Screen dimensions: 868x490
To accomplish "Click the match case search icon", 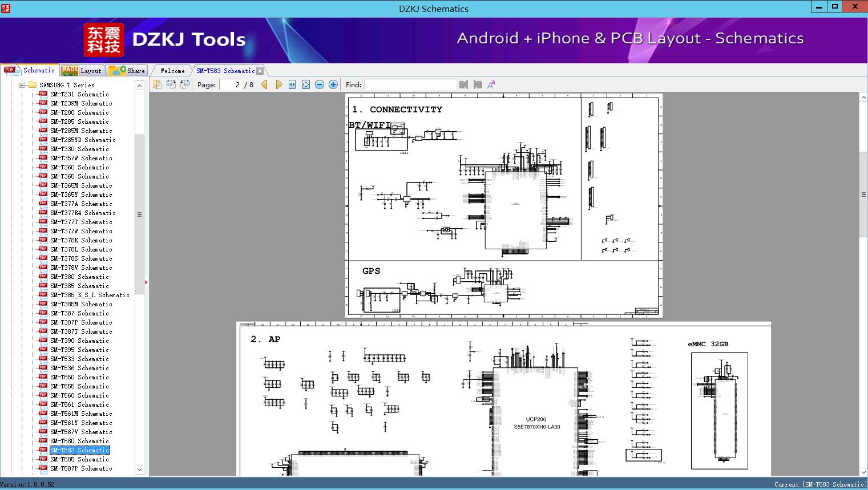I will (x=491, y=84).
